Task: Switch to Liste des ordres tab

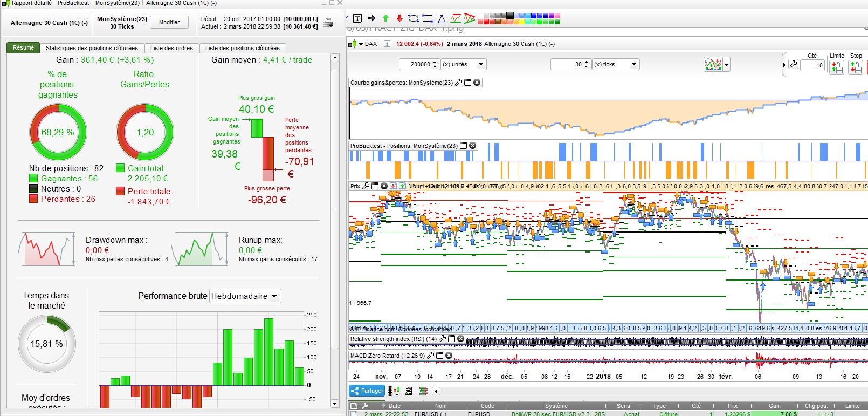Action: [x=171, y=48]
